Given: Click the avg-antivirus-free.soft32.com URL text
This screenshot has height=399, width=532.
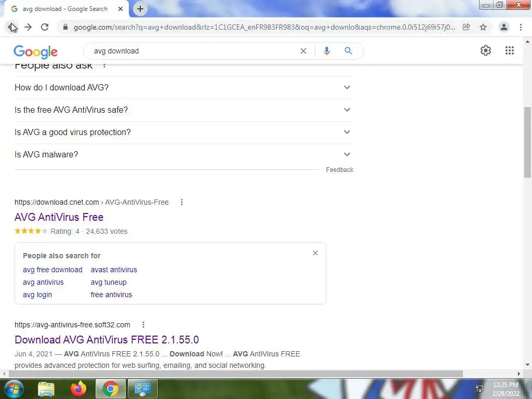Looking at the screenshot, I should click(x=72, y=325).
